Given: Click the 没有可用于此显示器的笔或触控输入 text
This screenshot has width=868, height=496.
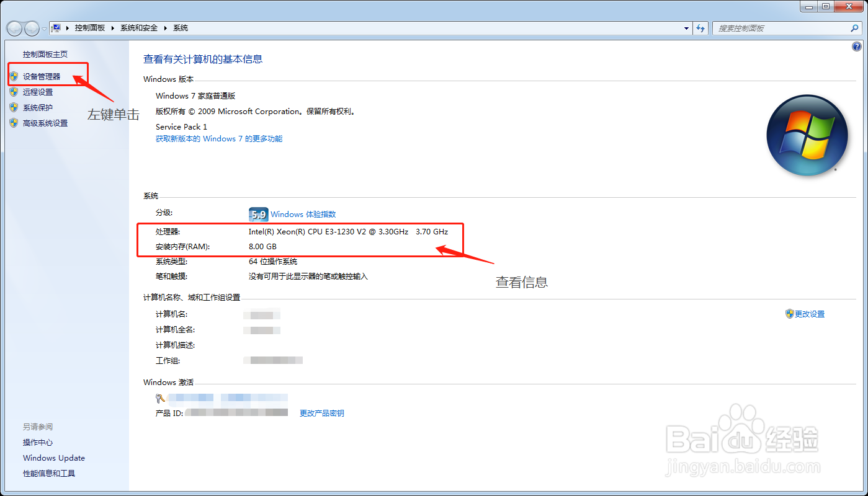Looking at the screenshot, I should [308, 277].
